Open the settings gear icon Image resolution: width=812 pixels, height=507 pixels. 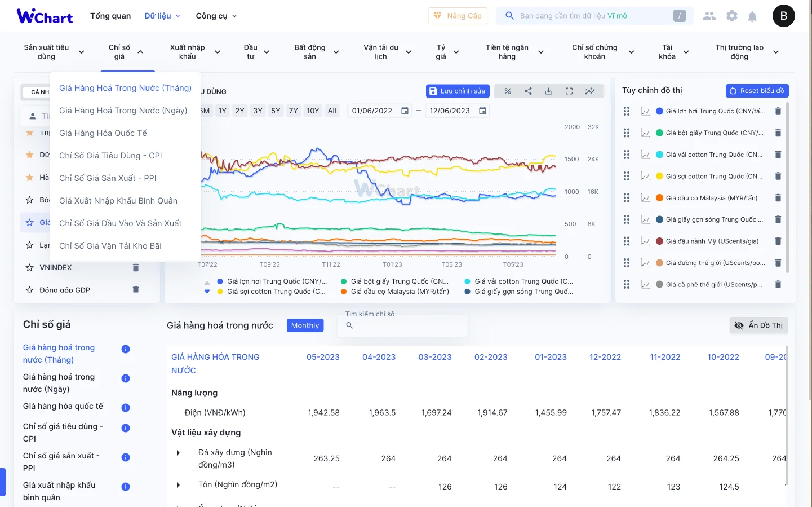731,16
